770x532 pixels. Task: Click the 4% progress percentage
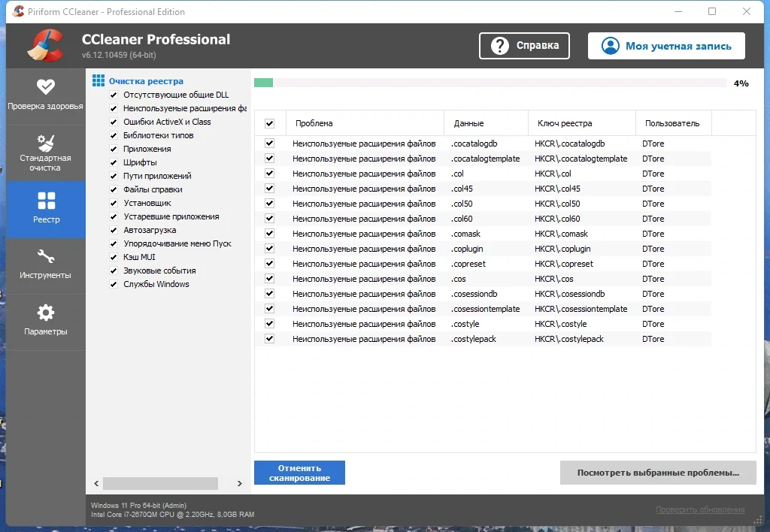coord(741,83)
